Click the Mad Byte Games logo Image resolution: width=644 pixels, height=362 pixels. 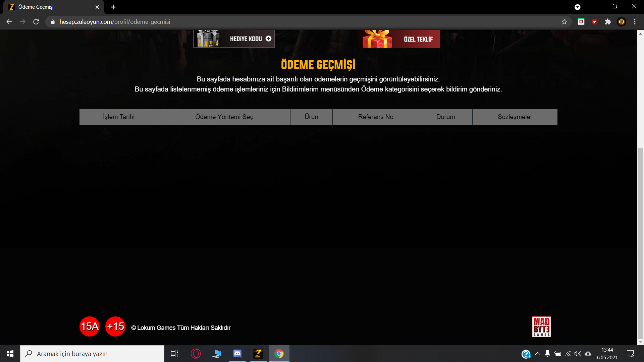click(x=541, y=327)
